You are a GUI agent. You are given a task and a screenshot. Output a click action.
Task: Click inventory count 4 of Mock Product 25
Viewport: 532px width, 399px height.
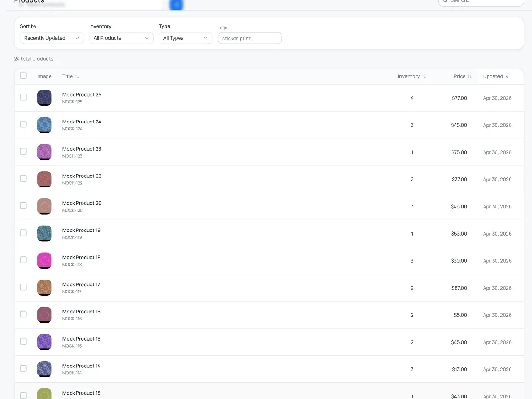pos(412,98)
